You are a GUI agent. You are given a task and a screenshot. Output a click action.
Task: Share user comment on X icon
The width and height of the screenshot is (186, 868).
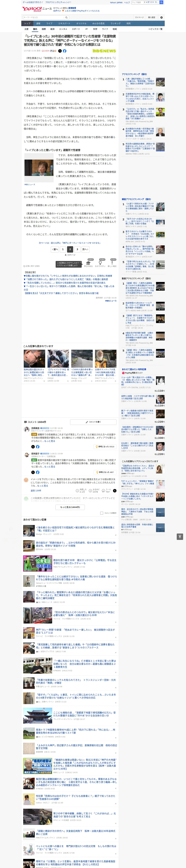tap(114, 491)
